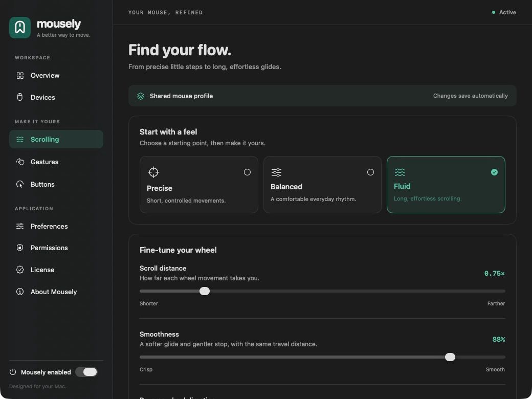The width and height of the screenshot is (532, 399).
Task: Click the Long, effortless scrolling description
Action: click(x=428, y=198)
